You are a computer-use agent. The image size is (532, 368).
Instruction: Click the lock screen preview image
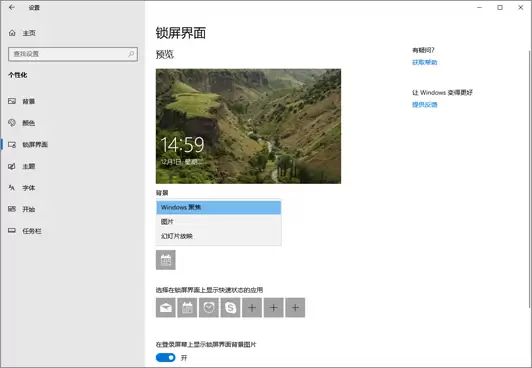[x=248, y=126]
